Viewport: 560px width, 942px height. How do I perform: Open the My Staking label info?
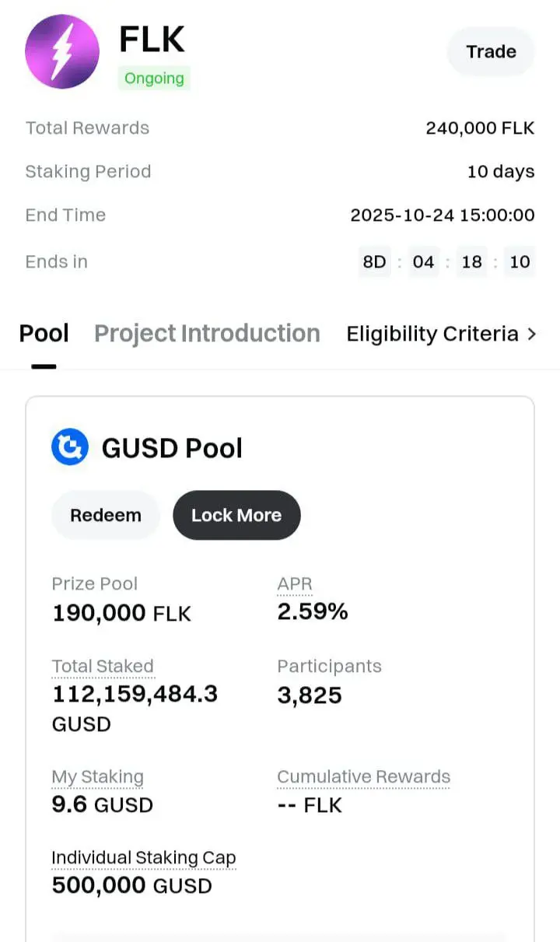pyautogui.click(x=97, y=777)
